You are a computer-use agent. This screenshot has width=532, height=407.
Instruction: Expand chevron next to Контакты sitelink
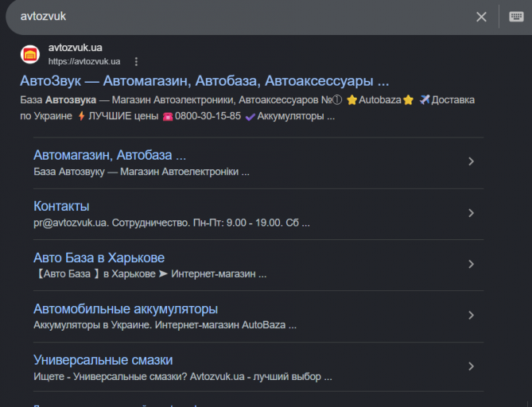pyautogui.click(x=471, y=213)
